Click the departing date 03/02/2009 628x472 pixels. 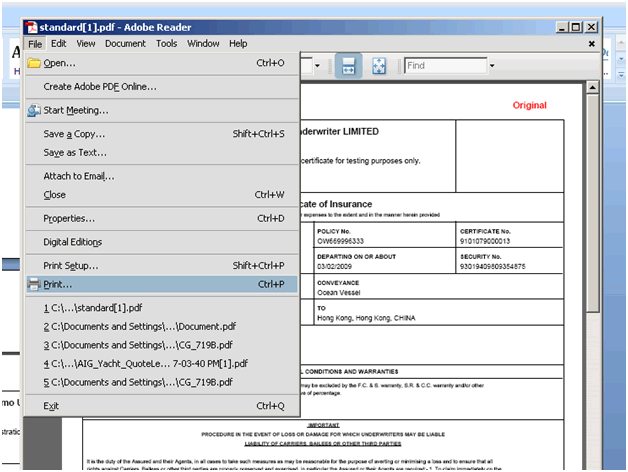click(334, 266)
